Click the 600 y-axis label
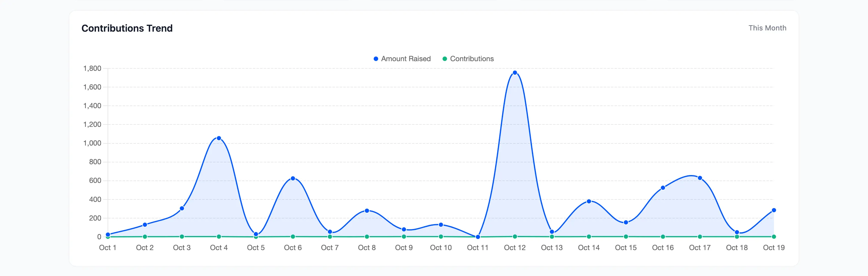Viewport: 868px width, 276px height. tap(95, 180)
